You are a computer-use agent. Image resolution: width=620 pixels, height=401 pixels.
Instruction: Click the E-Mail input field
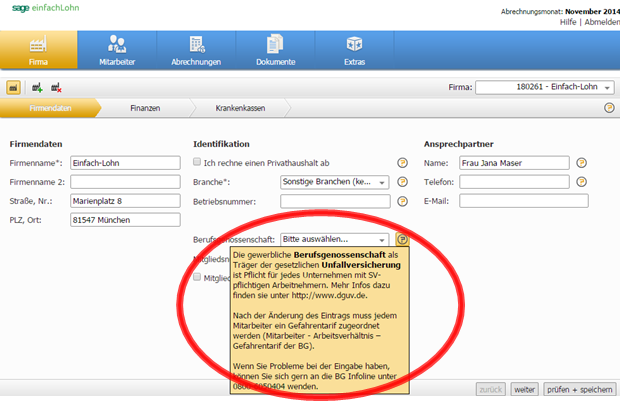tap(524, 201)
